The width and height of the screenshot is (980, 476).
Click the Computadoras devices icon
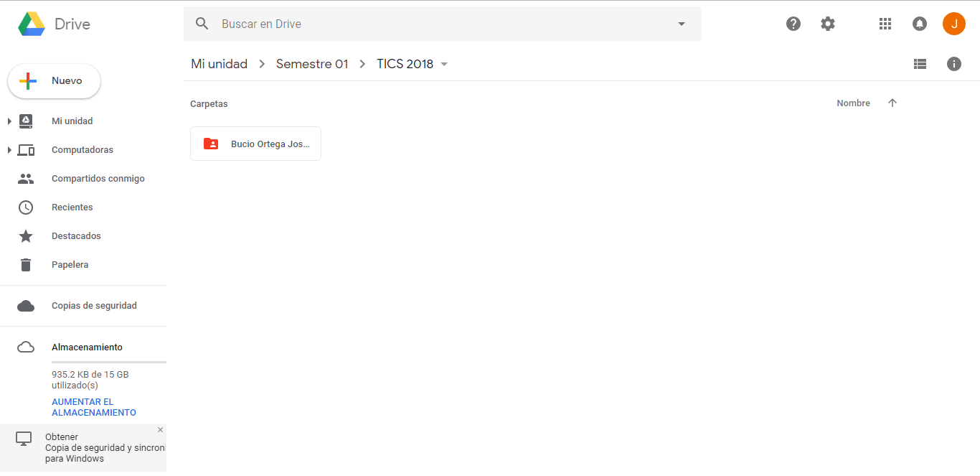click(x=26, y=150)
